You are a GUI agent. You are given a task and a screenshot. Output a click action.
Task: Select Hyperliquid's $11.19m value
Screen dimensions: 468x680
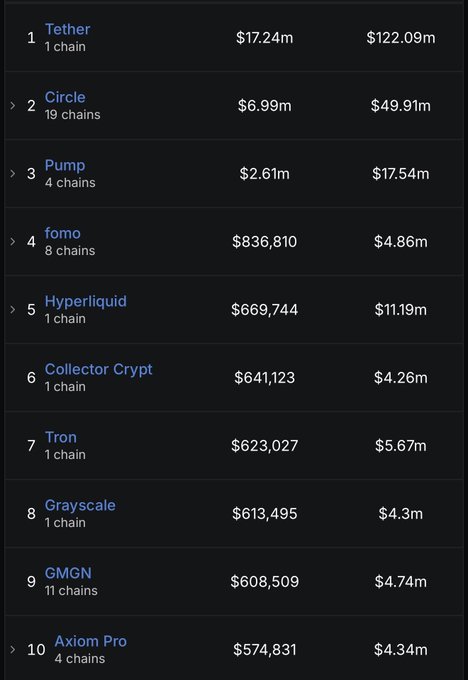pyautogui.click(x=401, y=310)
